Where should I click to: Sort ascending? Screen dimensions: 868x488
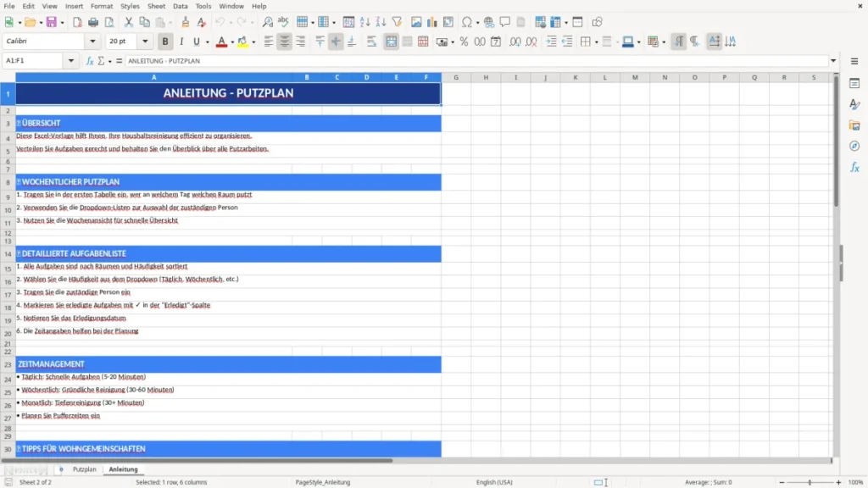tap(364, 22)
